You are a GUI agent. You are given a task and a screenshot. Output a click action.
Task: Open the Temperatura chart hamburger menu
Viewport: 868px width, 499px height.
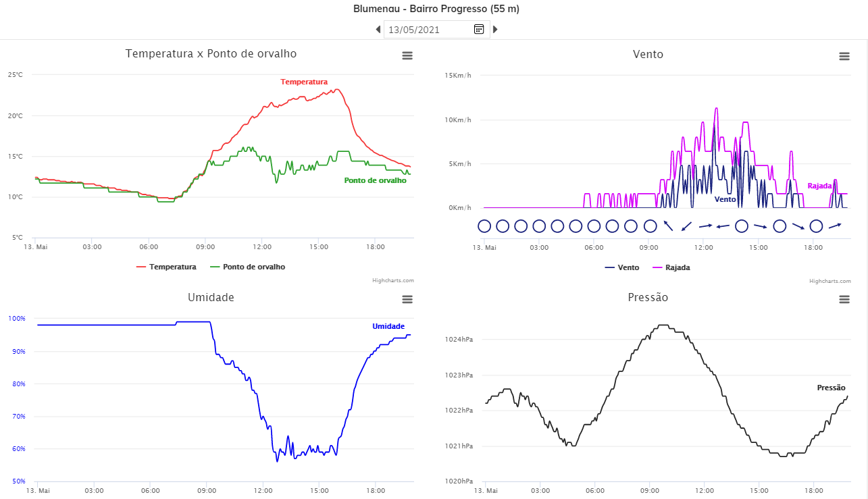pos(407,56)
